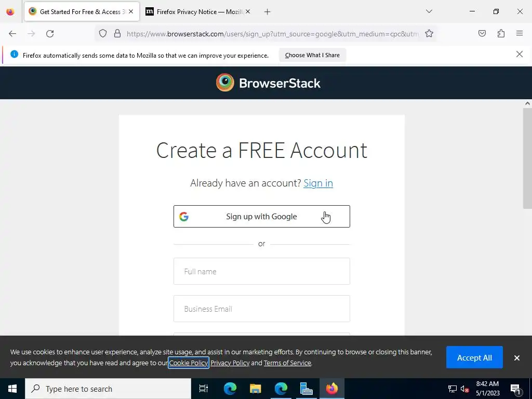Click the Firefox View icon beside the tabs
This screenshot has height=399, width=532.
10,11
